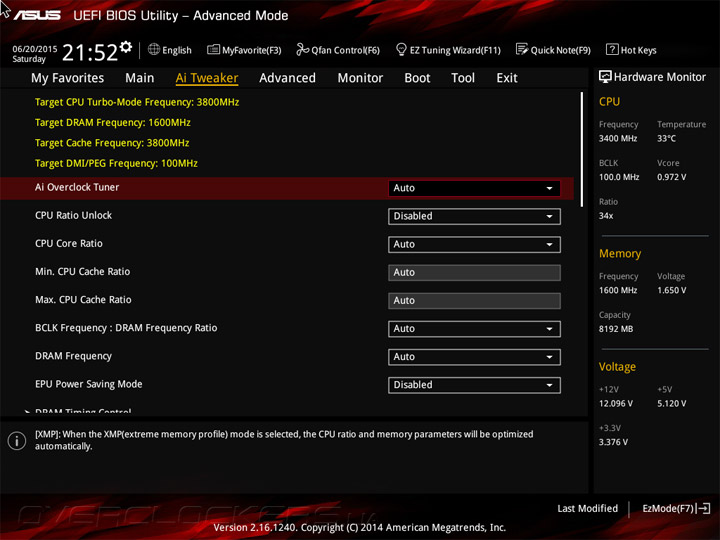Select the CPU Ratio Unlock label
The height and width of the screenshot is (540, 720).
tap(73, 215)
